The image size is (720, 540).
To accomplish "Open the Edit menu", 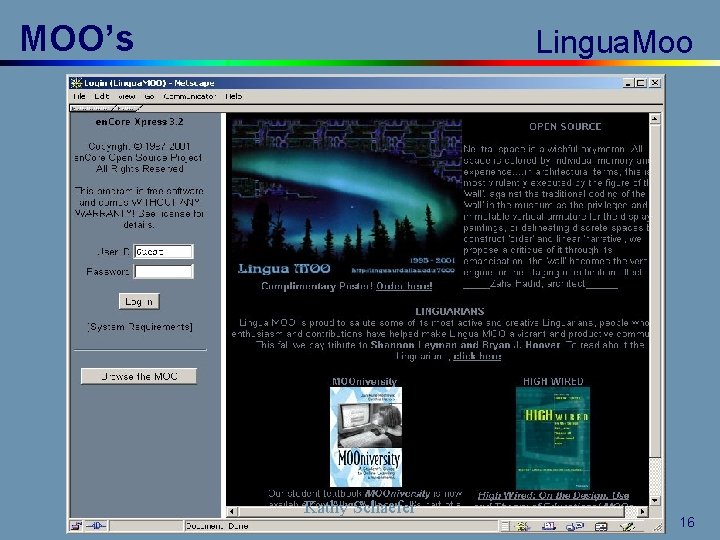I will (x=101, y=96).
